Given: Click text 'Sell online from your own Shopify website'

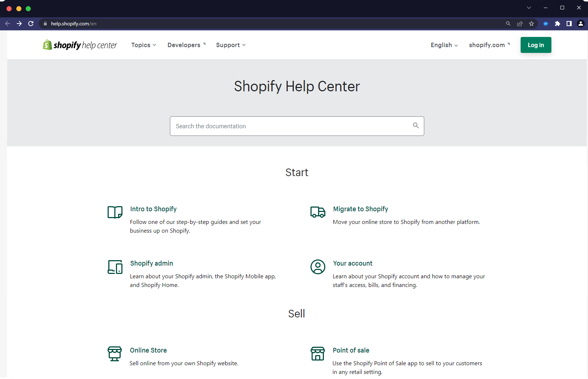Looking at the screenshot, I should [183, 363].
